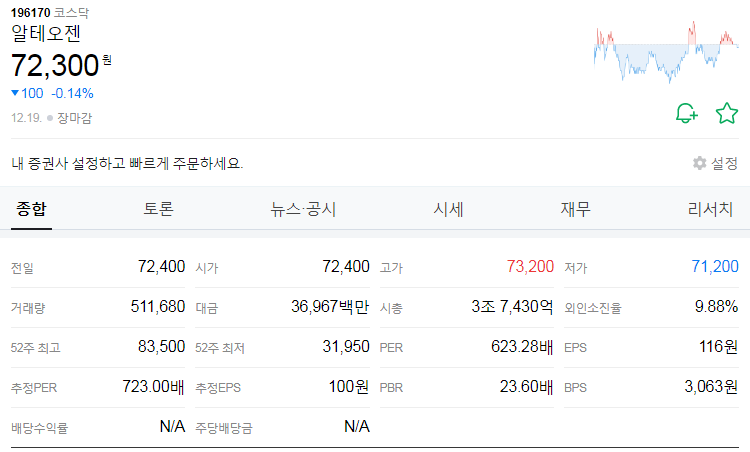Click the 52주 최저 value 31,950

[x=346, y=346]
